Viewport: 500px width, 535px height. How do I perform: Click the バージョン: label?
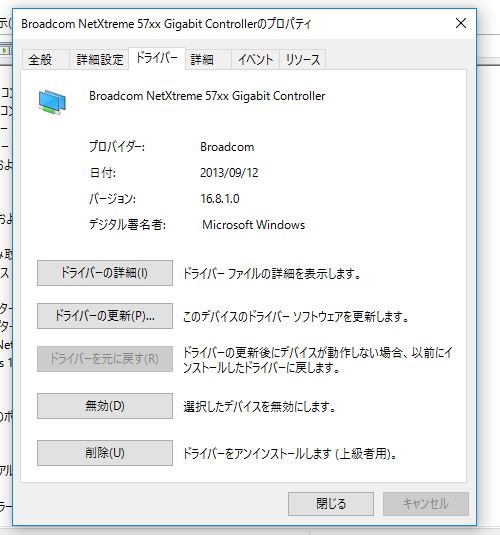click(112, 199)
